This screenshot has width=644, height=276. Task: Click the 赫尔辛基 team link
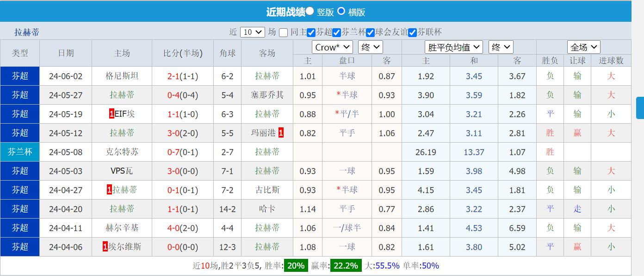pos(122,228)
